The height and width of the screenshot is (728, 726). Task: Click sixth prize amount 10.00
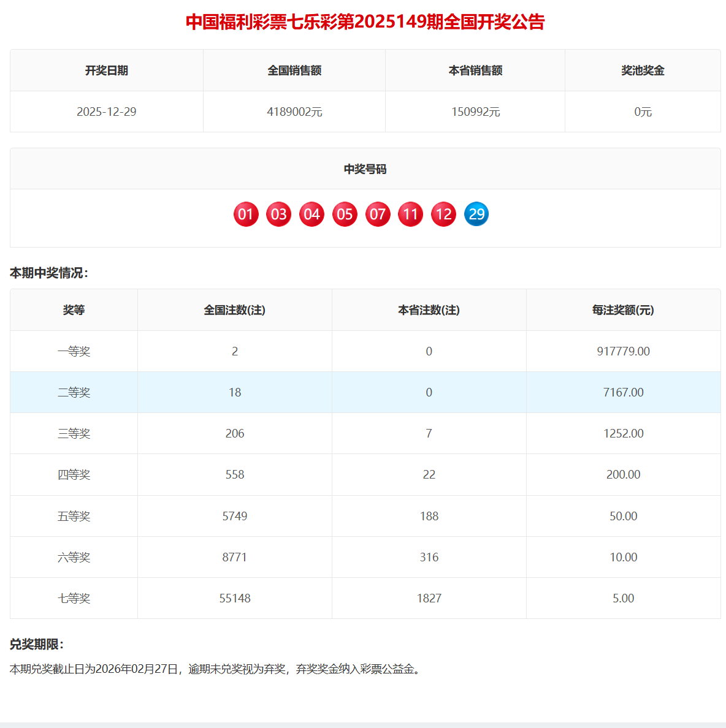click(623, 557)
